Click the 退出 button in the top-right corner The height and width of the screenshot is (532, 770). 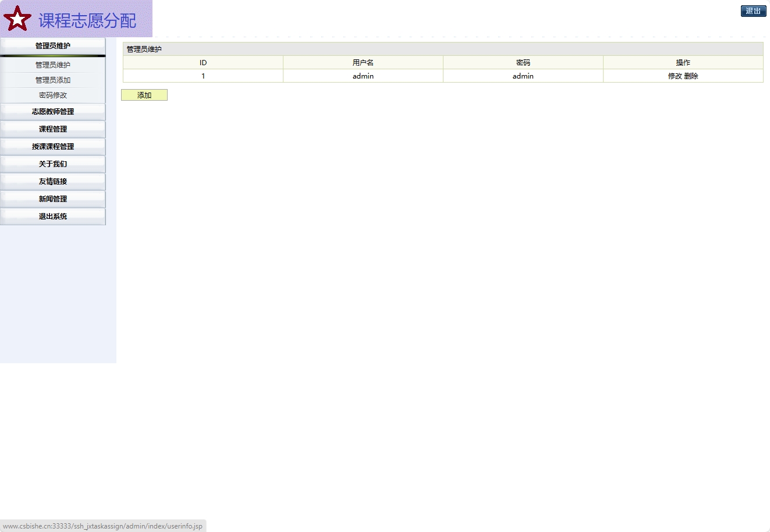[x=753, y=11]
